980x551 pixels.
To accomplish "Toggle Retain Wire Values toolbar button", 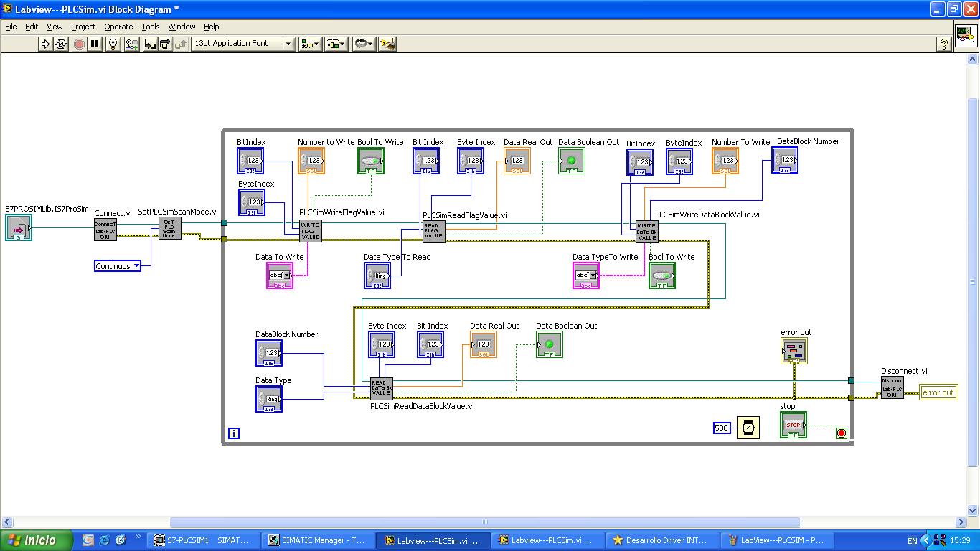I will pyautogui.click(x=132, y=44).
